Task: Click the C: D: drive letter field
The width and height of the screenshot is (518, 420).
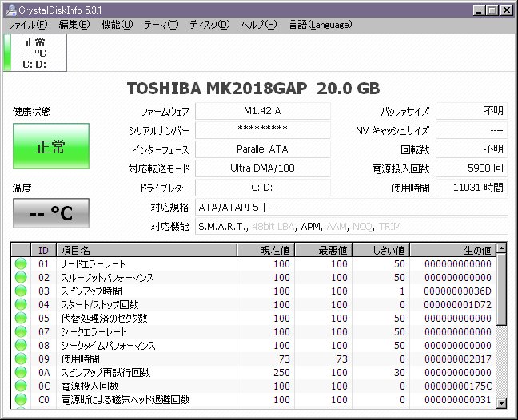Action: (x=263, y=188)
